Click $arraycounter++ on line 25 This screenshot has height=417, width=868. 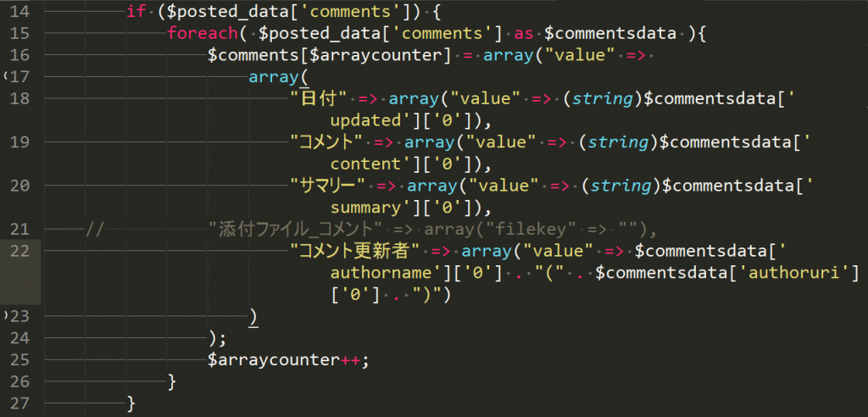pos(284,359)
